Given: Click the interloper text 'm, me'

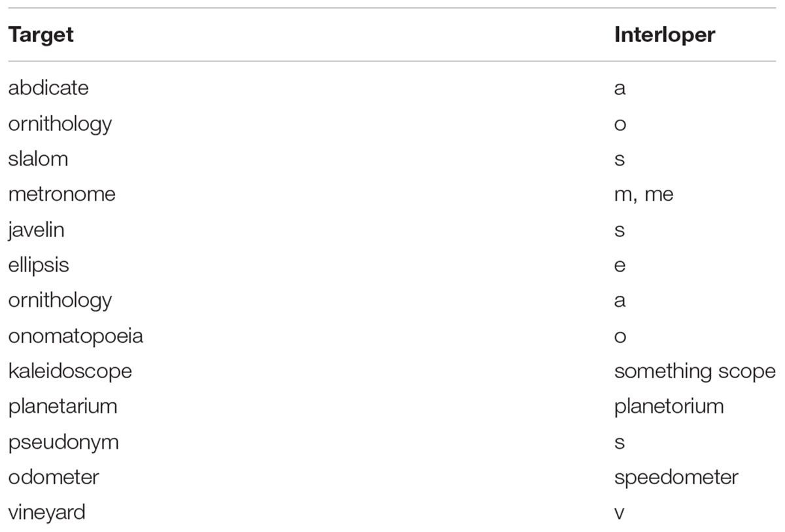Looking at the screenshot, I should (644, 195).
